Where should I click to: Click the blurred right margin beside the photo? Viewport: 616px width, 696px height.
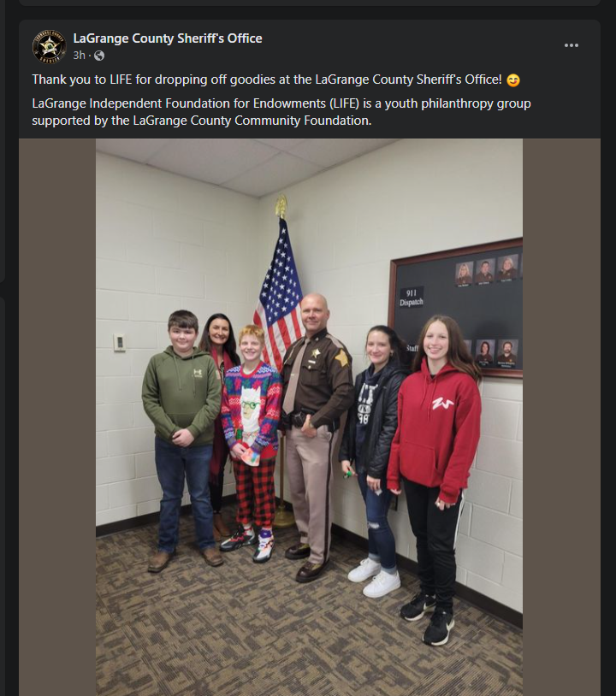click(x=561, y=416)
